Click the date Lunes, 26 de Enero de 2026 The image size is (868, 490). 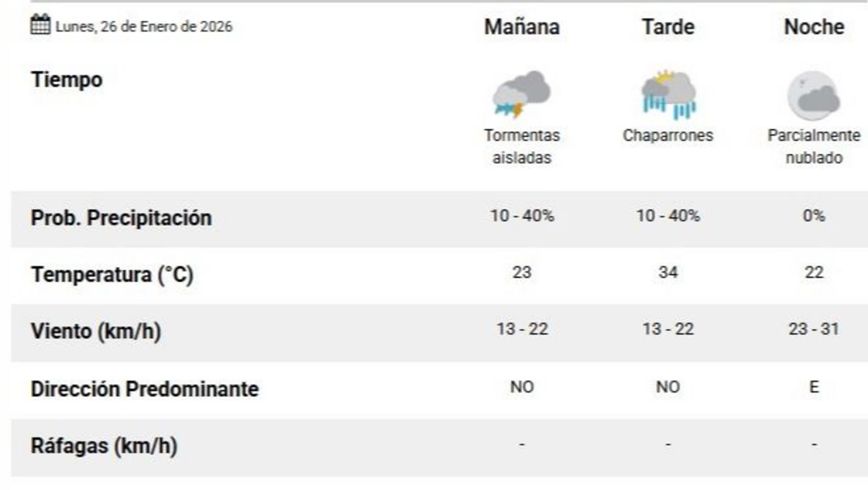click(x=143, y=26)
